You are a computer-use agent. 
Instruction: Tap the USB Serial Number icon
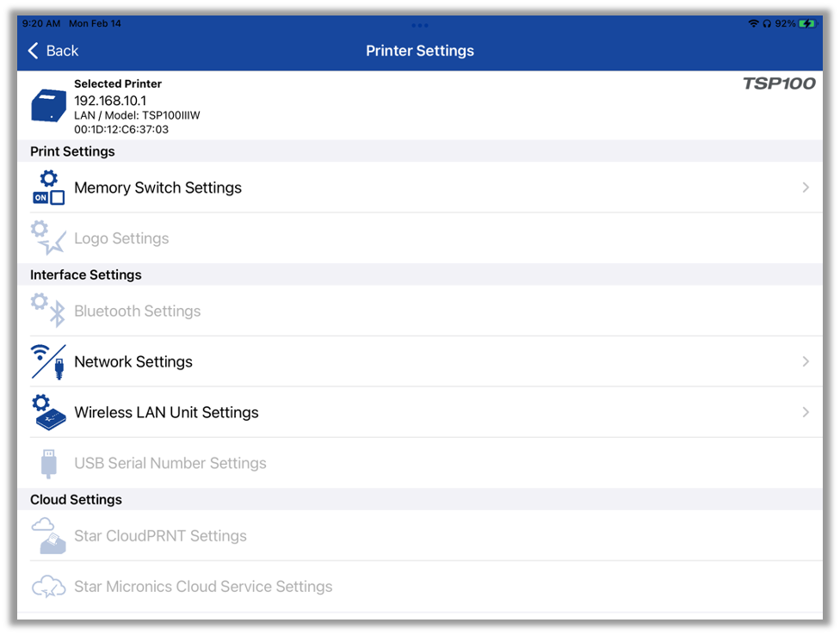click(48, 463)
